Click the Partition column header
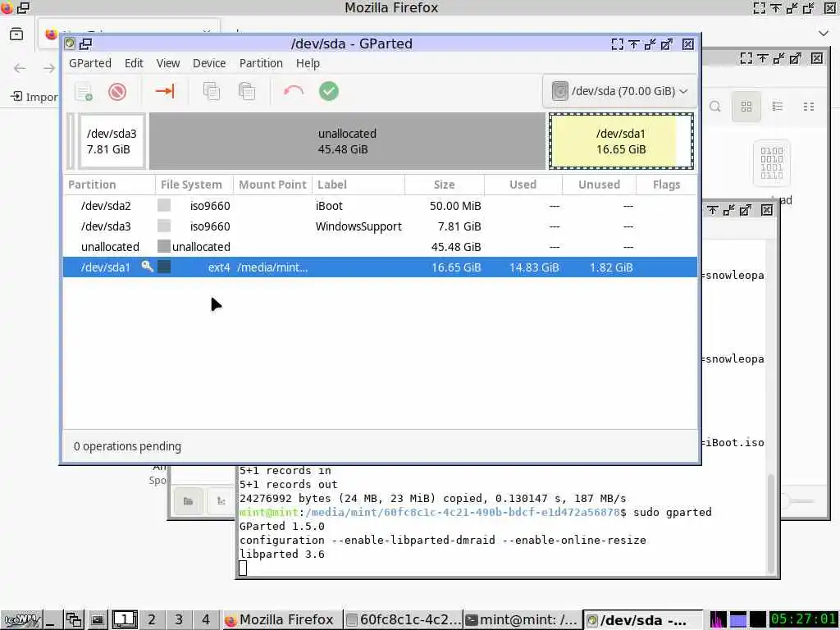The image size is (840, 630). coord(109,185)
